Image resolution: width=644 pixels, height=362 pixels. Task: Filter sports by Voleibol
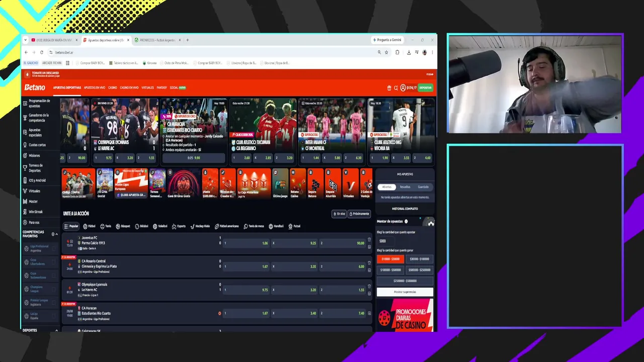(160, 226)
